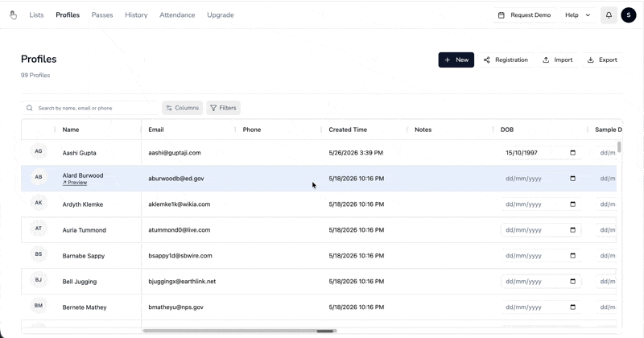644x338 pixels.
Task: Click the Created Time column header
Action: click(348, 130)
